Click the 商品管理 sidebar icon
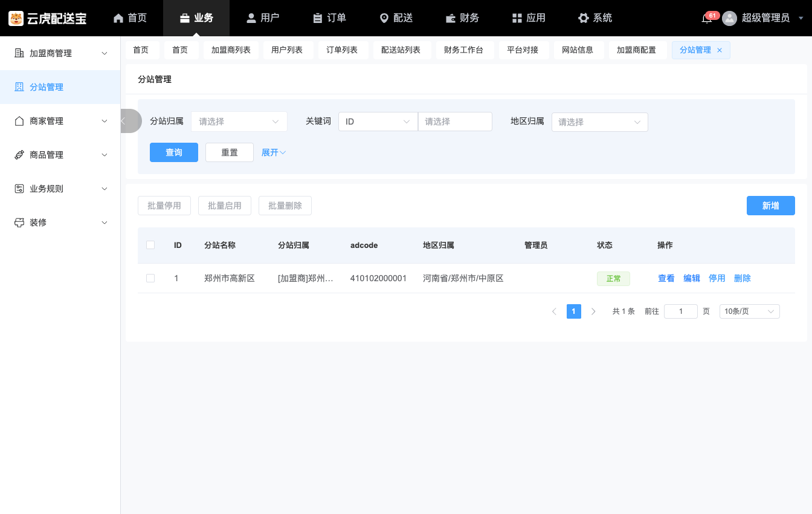The width and height of the screenshot is (812, 514). 19,155
